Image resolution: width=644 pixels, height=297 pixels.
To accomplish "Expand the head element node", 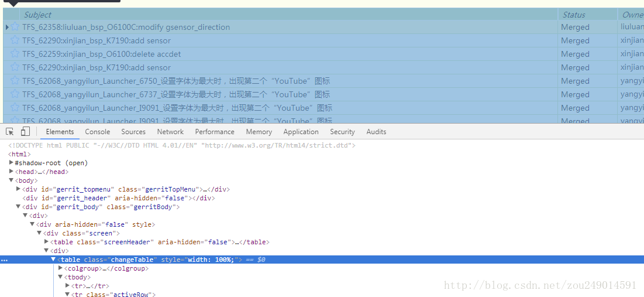I will pyautogui.click(x=11, y=172).
